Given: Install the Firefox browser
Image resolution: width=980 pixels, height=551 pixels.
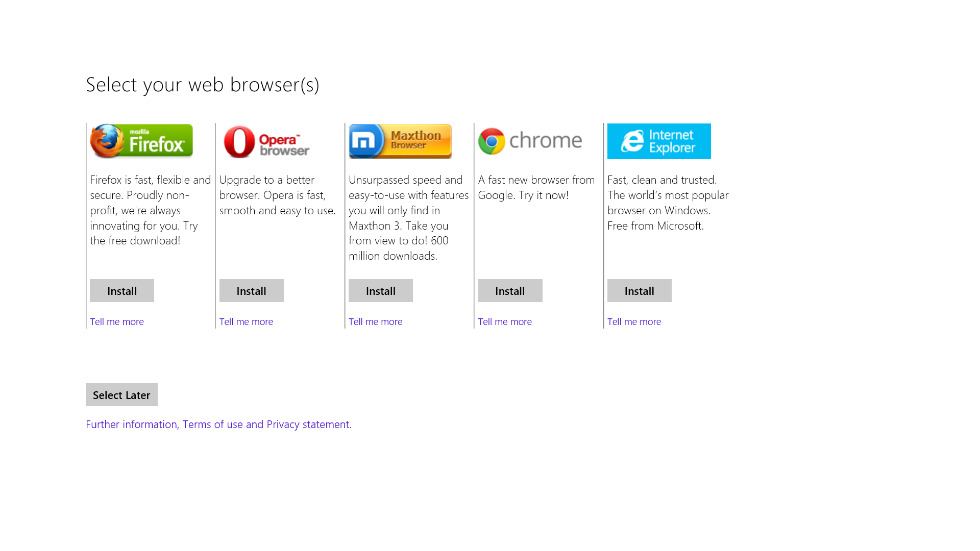Looking at the screenshot, I should point(122,291).
